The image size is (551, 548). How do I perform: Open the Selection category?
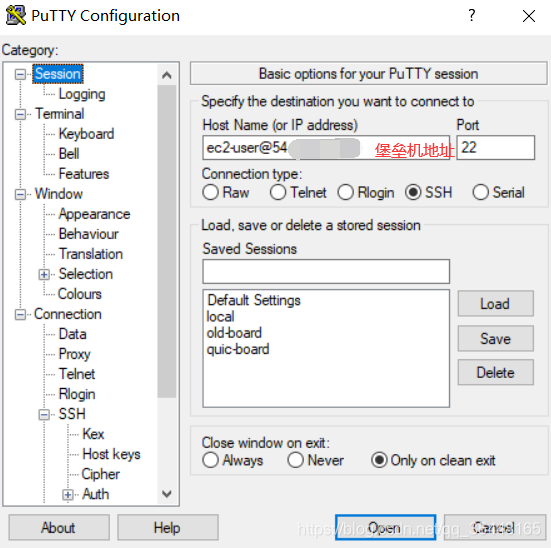[86, 274]
